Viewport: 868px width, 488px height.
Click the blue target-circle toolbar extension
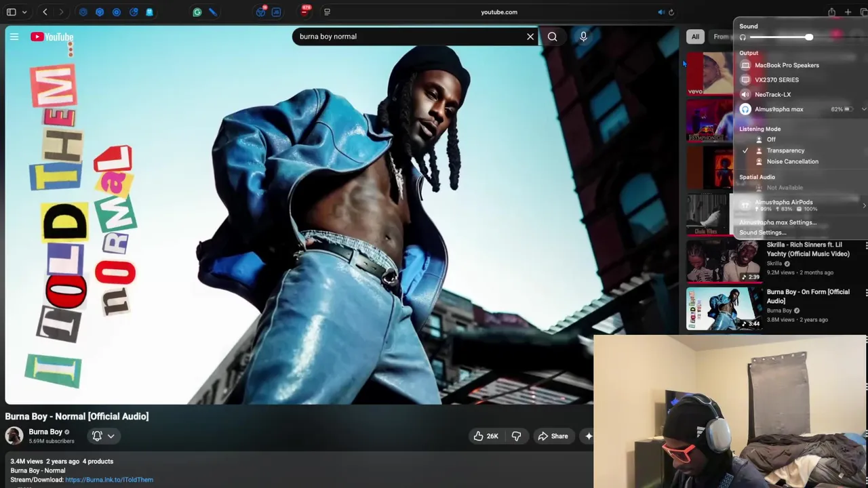(x=116, y=12)
